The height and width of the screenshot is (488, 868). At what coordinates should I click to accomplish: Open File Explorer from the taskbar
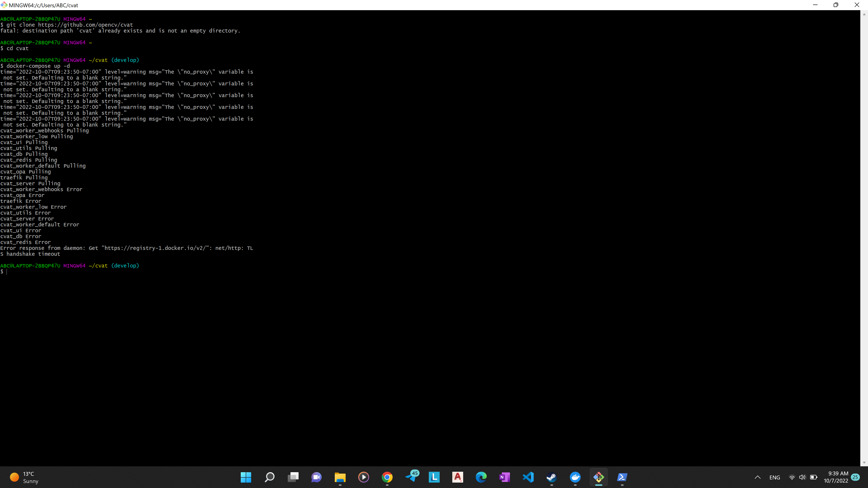340,477
